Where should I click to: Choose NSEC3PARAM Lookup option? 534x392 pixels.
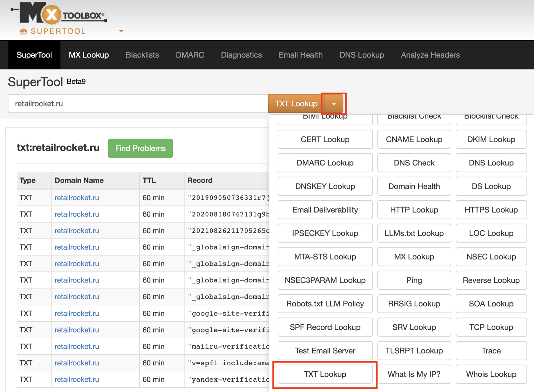(x=325, y=280)
